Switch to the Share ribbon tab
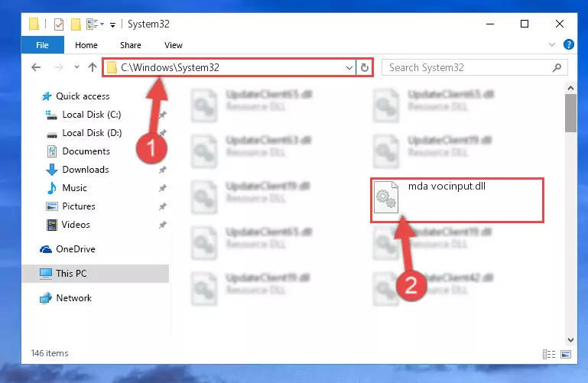The height and width of the screenshot is (383, 588). (x=131, y=45)
